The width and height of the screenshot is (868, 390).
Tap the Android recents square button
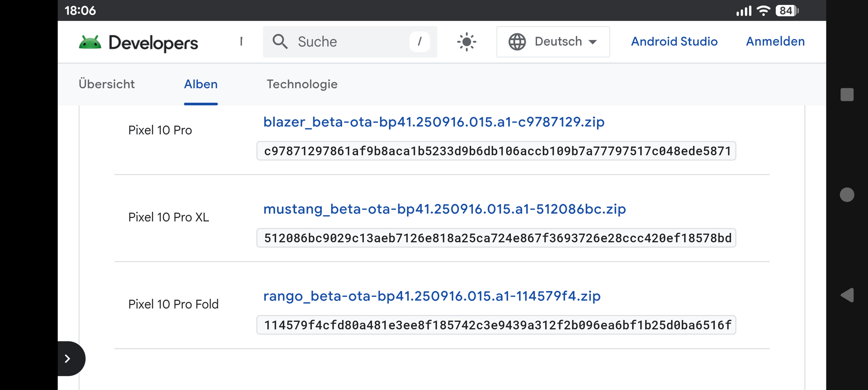click(847, 94)
